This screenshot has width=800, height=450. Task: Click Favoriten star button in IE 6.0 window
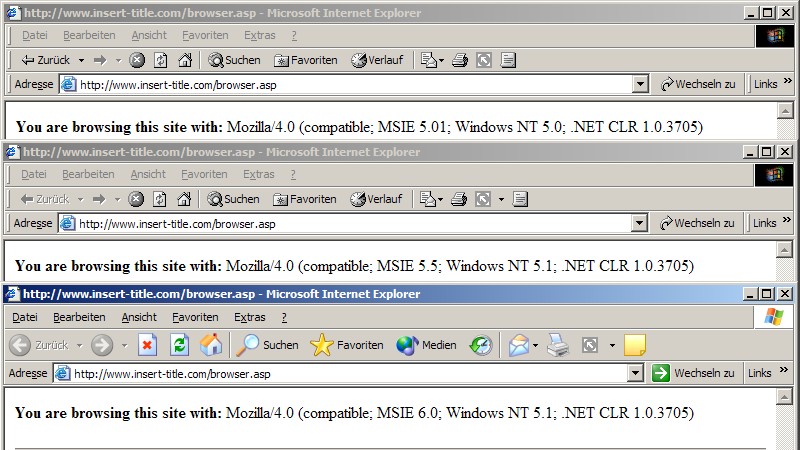point(346,345)
